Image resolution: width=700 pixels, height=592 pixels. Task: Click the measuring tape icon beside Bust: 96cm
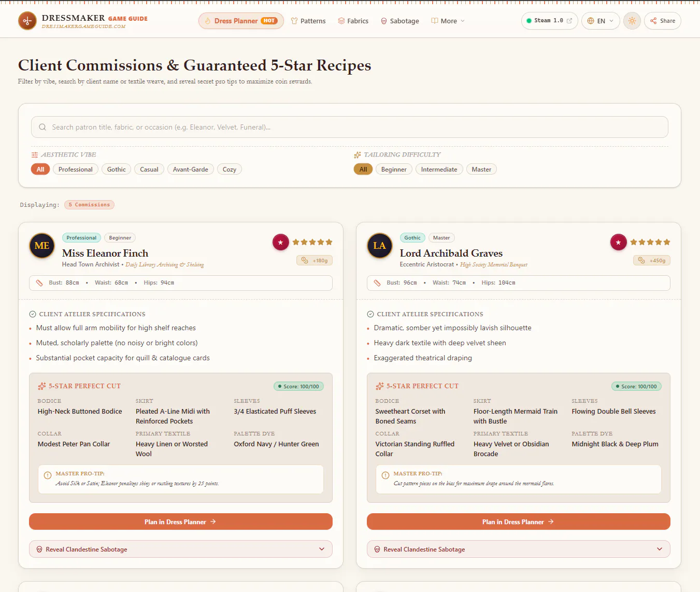(377, 283)
